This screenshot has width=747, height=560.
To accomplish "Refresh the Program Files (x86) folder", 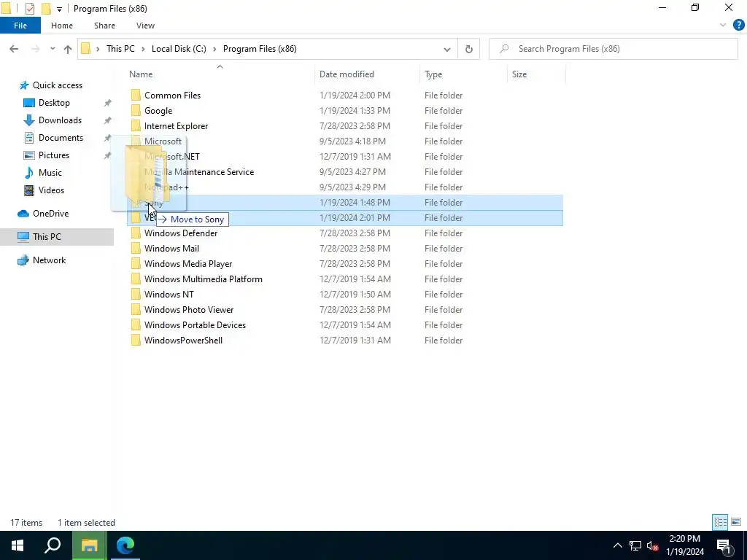I will tap(469, 49).
